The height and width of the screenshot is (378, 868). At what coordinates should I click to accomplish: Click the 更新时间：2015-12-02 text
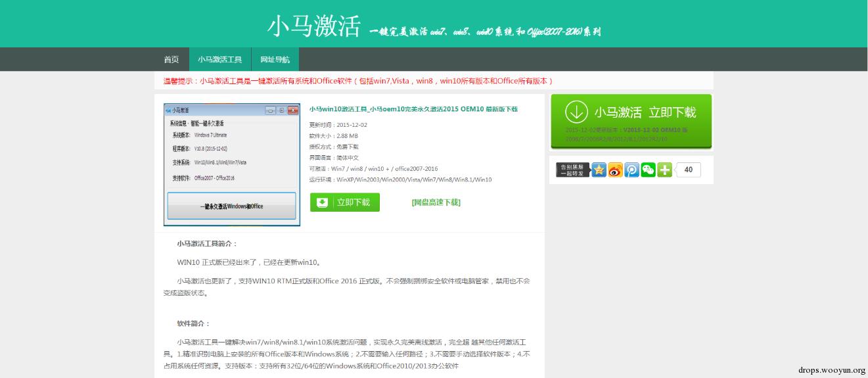[x=338, y=125]
